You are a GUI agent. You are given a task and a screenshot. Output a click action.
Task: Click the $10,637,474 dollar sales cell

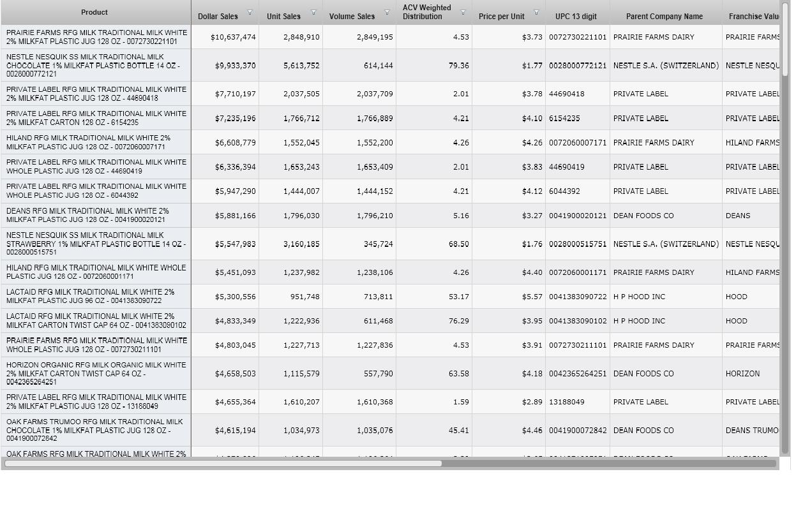pyautogui.click(x=234, y=37)
